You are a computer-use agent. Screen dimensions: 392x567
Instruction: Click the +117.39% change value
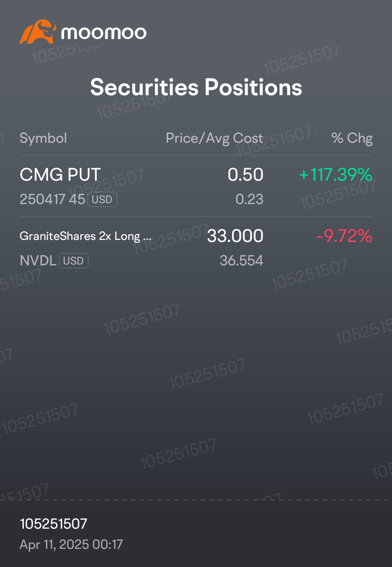(x=336, y=175)
